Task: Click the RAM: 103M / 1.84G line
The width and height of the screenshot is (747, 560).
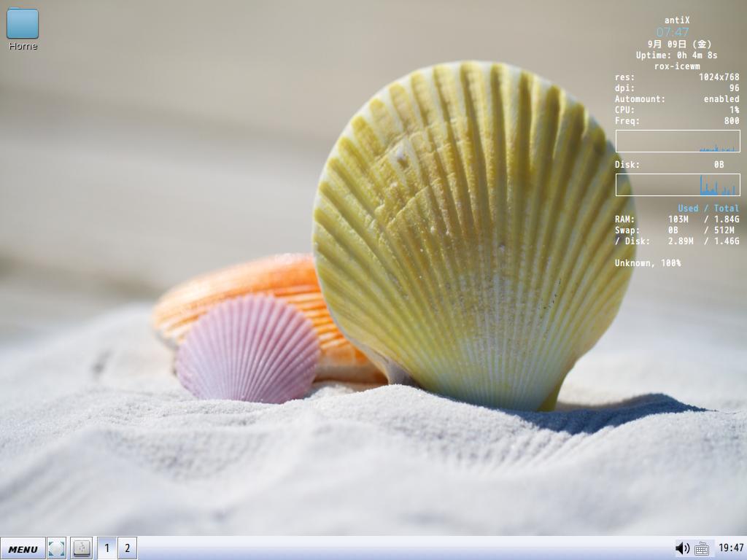Action: point(677,219)
